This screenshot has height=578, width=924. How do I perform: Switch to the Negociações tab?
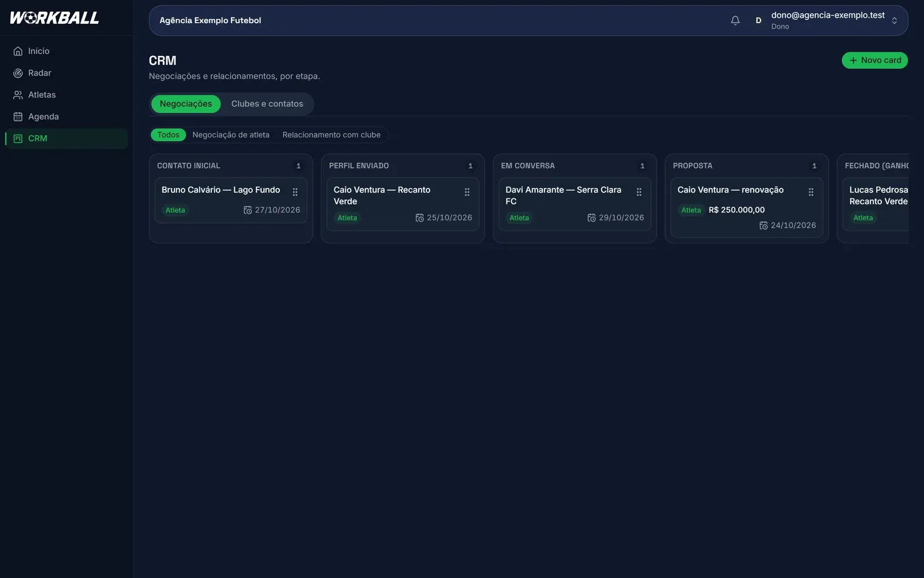pyautogui.click(x=186, y=104)
